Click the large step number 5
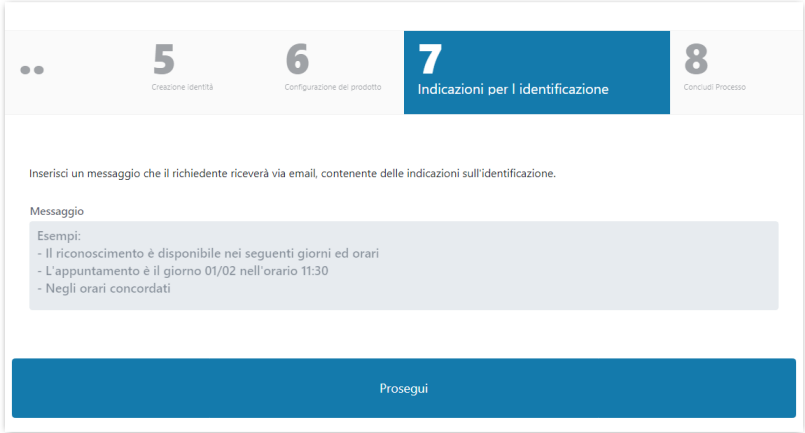The height and width of the screenshot is (433, 805). click(x=163, y=60)
